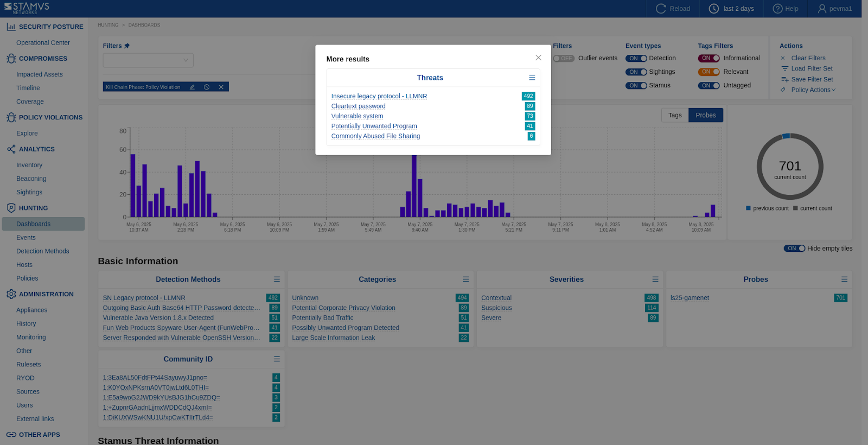Open the Community ID tile menu icon
Screen dimensions: 868x445
pyautogui.click(x=277, y=359)
